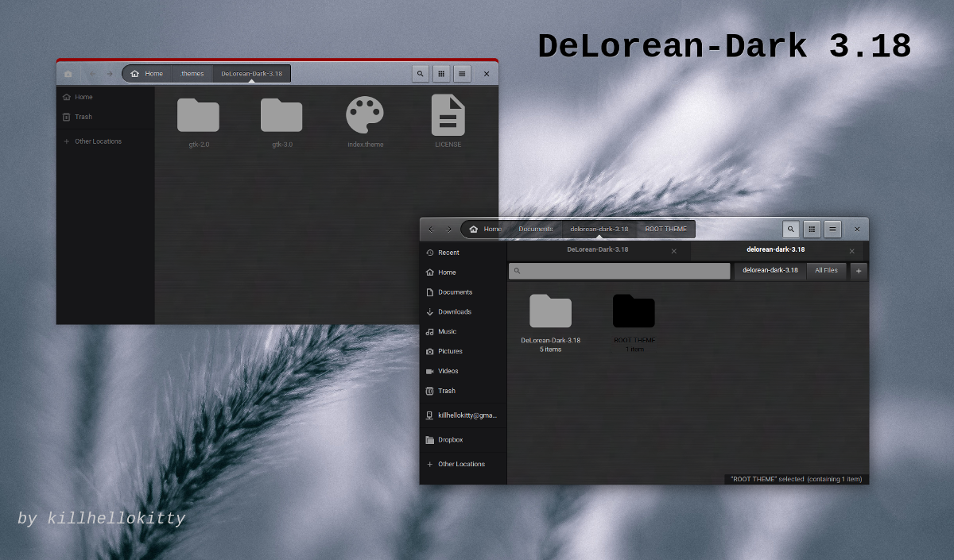The image size is (954, 560).
Task: Select the index.theme palette file
Action: click(x=365, y=122)
